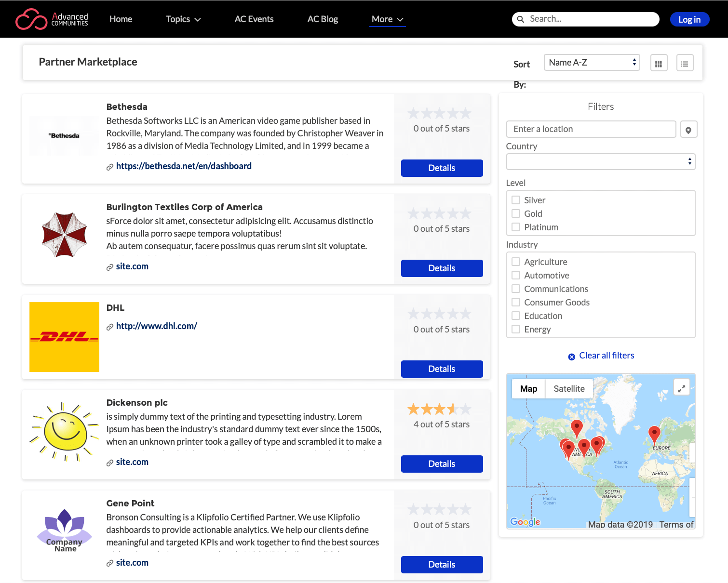
Task: Open the AC Events menu item
Action: [254, 19]
